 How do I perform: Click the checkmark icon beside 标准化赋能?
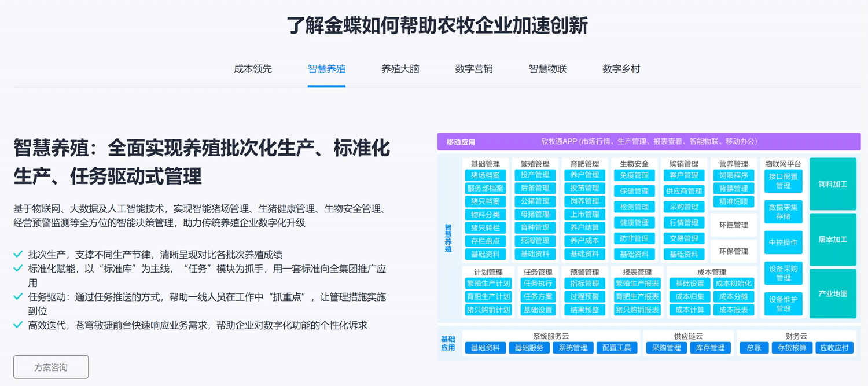pos(18,269)
